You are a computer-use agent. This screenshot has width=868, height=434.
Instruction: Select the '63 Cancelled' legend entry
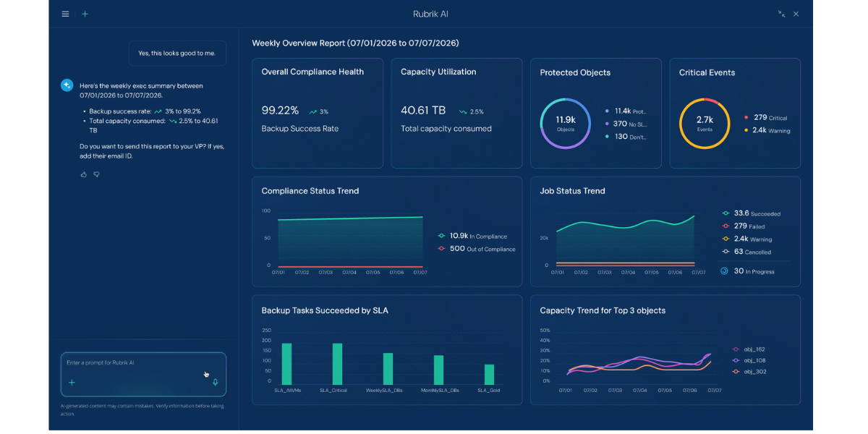tap(746, 252)
